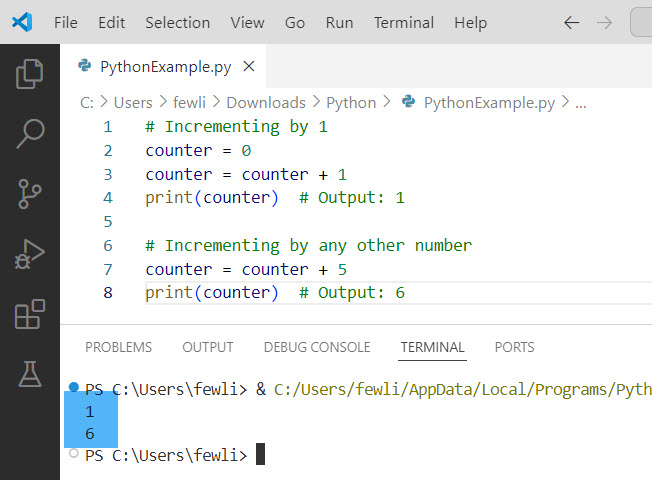Go back with the left arrow
The width and height of the screenshot is (652, 480).
[x=571, y=22]
